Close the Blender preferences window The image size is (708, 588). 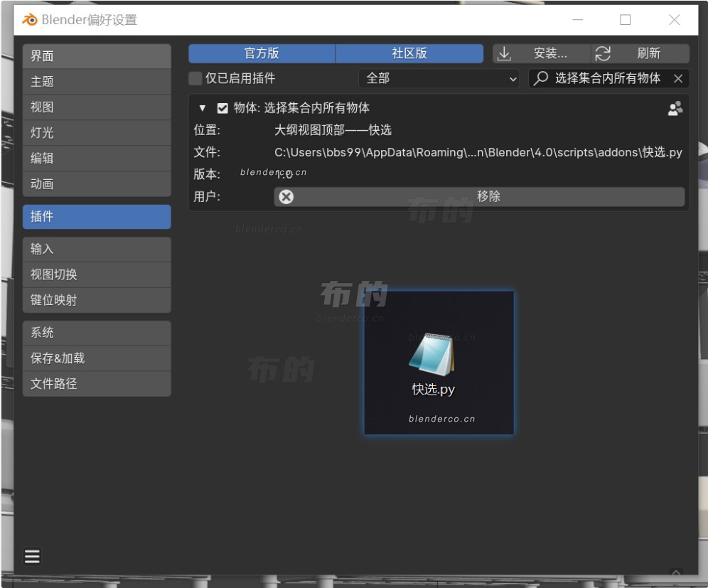[674, 20]
